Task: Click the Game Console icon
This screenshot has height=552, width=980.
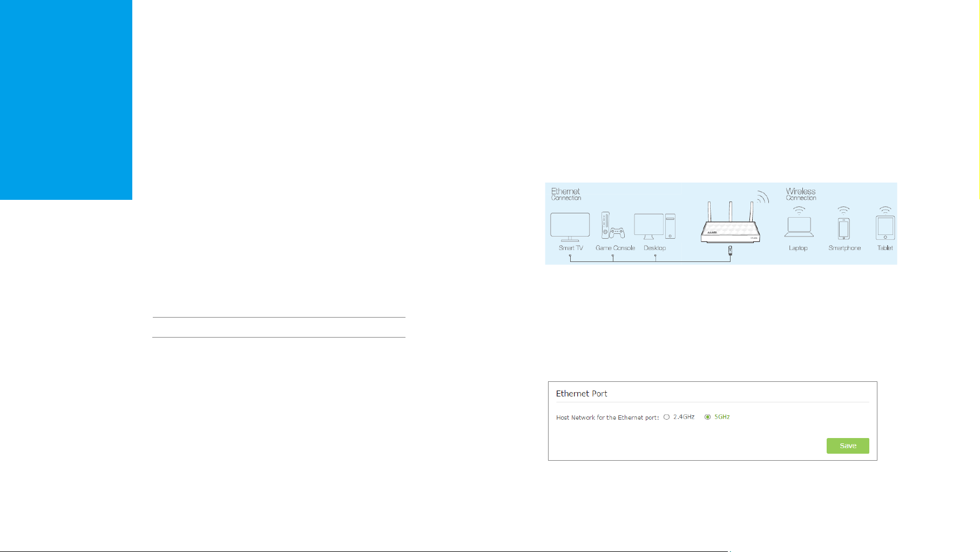Action: click(613, 225)
